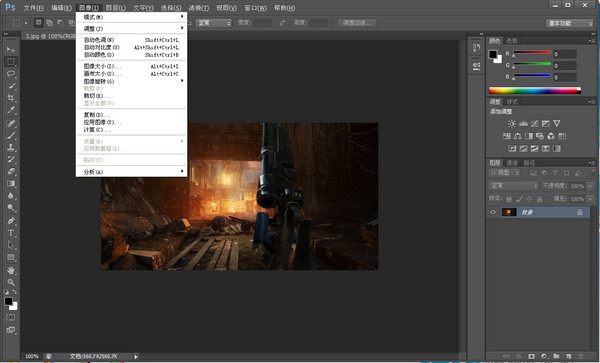Toggle lock image pixels brush icon
600x363 pixels.
click(x=519, y=199)
